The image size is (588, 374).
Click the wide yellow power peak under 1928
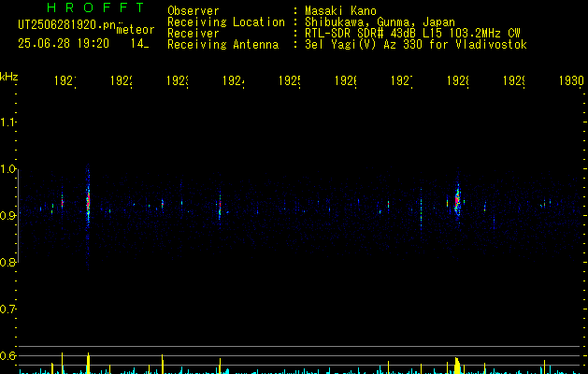(457, 366)
